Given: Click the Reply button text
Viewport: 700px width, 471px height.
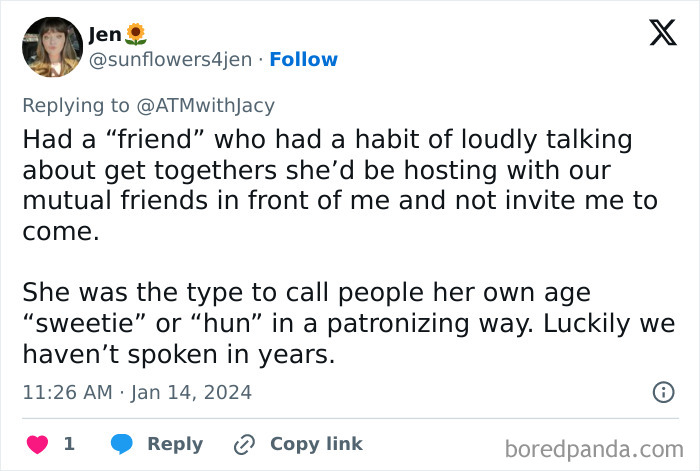Looking at the screenshot, I should click(175, 444).
